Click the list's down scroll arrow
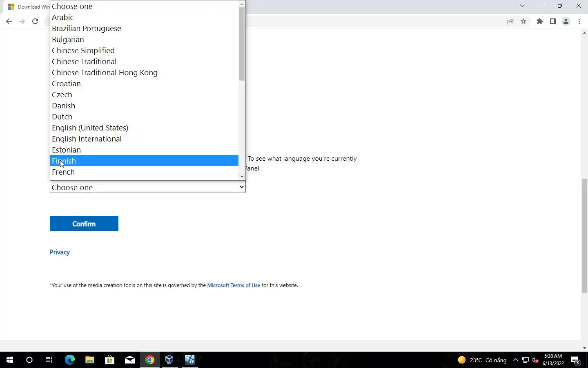The image size is (588, 368). click(242, 177)
